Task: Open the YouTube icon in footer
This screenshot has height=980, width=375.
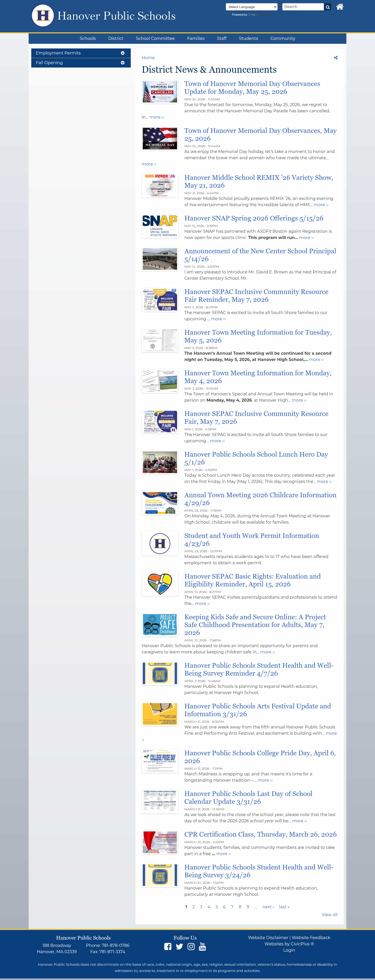Action: [203, 947]
